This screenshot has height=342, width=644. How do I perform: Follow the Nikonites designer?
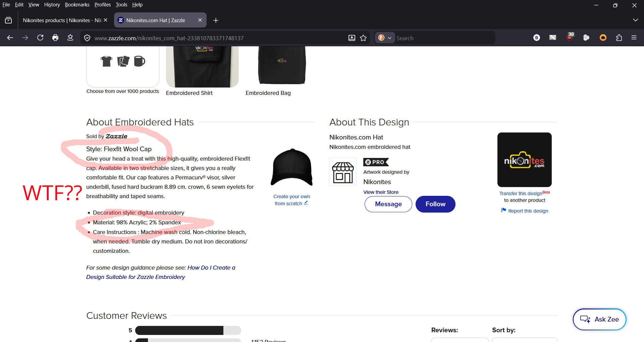click(x=435, y=204)
